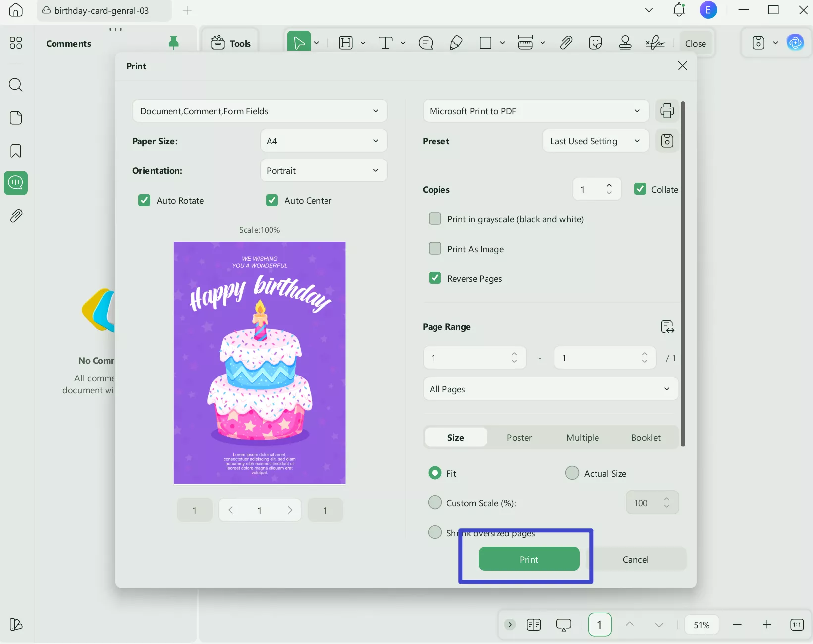Image resolution: width=813 pixels, height=644 pixels.
Task: Click the birthday card print preview
Action: 260,363
